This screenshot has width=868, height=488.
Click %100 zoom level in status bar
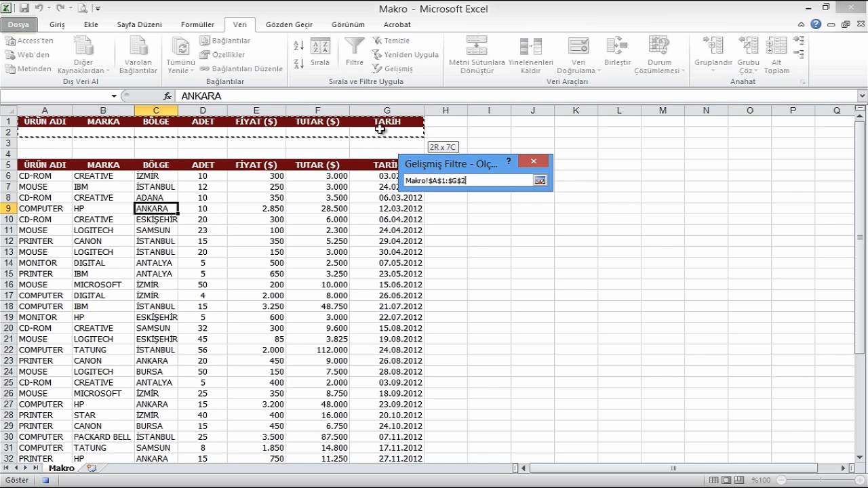click(x=760, y=481)
